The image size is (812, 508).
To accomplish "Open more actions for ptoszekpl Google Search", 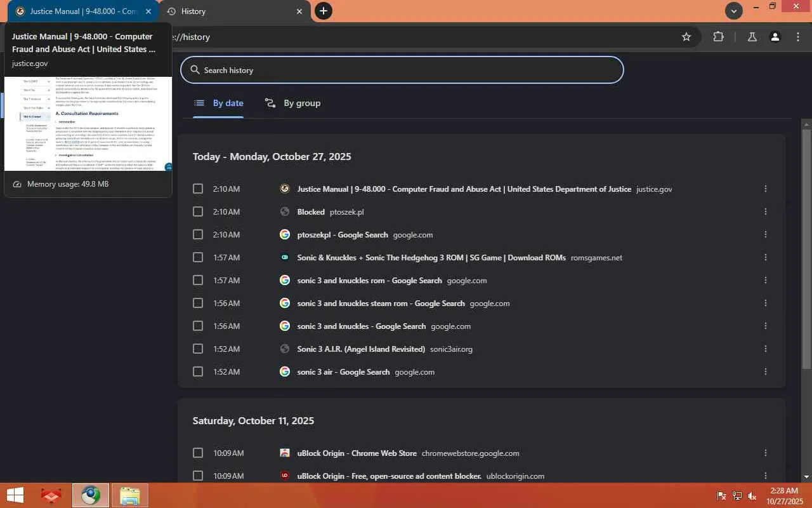I will pos(766,234).
